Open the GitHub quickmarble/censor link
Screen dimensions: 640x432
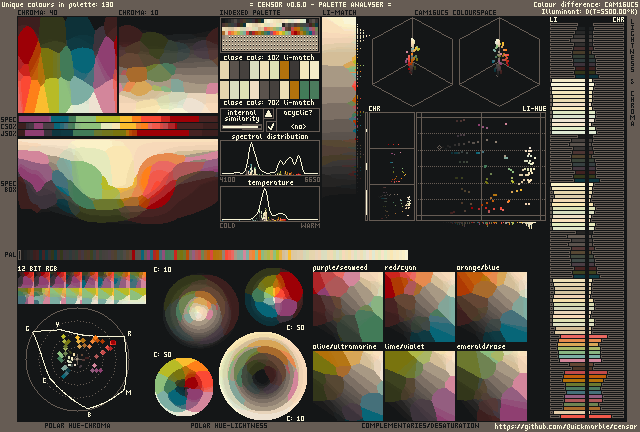pos(562,425)
